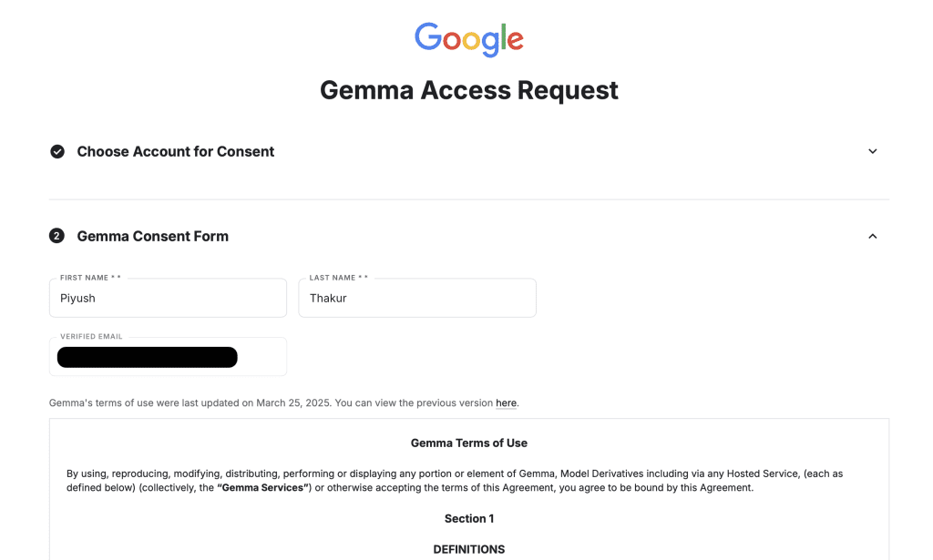The width and height of the screenshot is (933, 560).
Task: Click the FIRST NAME field label
Action: 90,278
